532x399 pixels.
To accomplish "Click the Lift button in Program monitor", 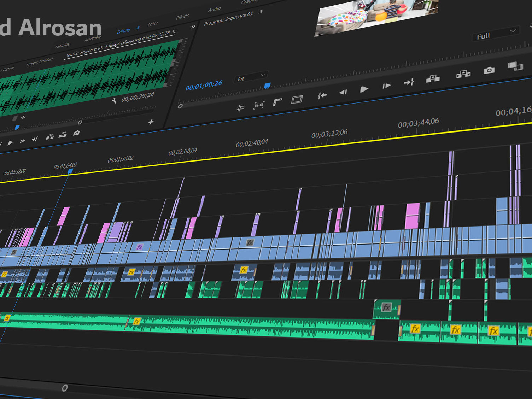I will coord(433,78).
